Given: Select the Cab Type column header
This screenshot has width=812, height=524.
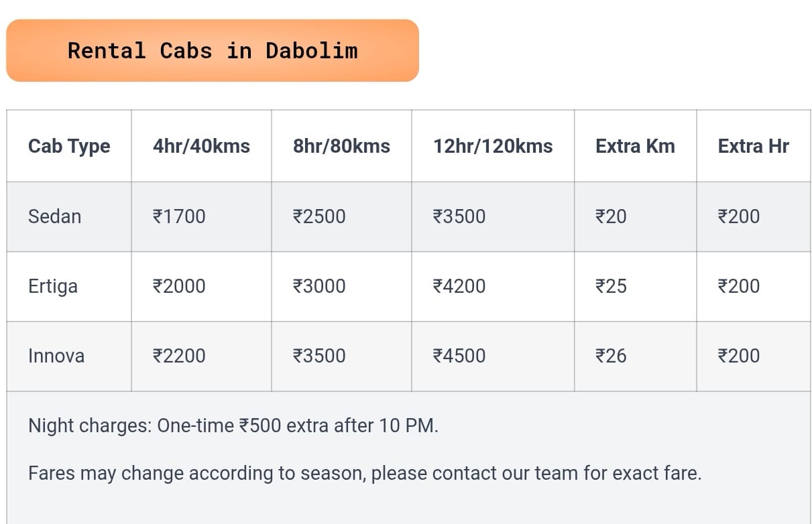Looking at the screenshot, I should (69, 146).
